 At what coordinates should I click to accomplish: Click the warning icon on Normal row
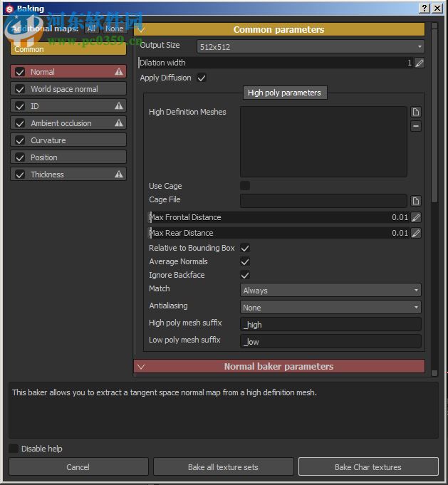pyautogui.click(x=119, y=72)
